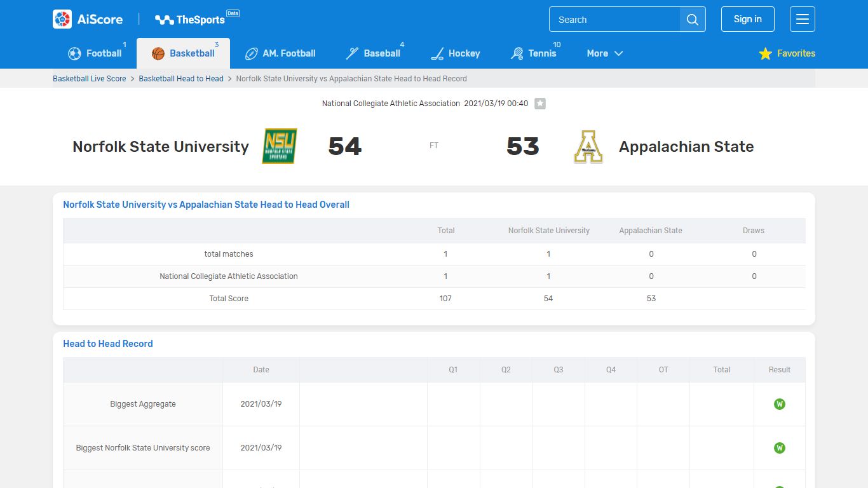Open TheSports Data logo link
This screenshot has width=868, height=488.
tap(197, 19)
